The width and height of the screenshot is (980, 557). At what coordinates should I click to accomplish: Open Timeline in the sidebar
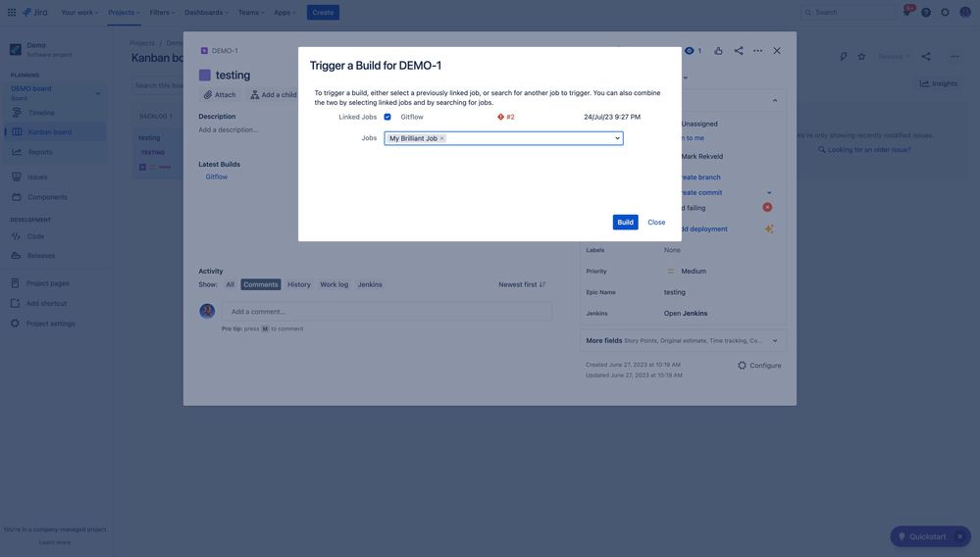coord(56,113)
